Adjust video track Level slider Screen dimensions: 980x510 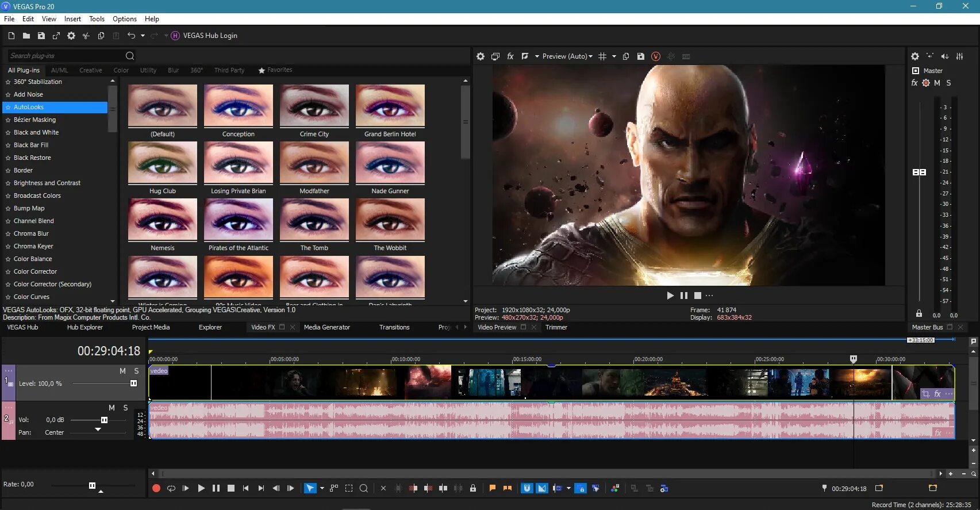click(x=133, y=384)
